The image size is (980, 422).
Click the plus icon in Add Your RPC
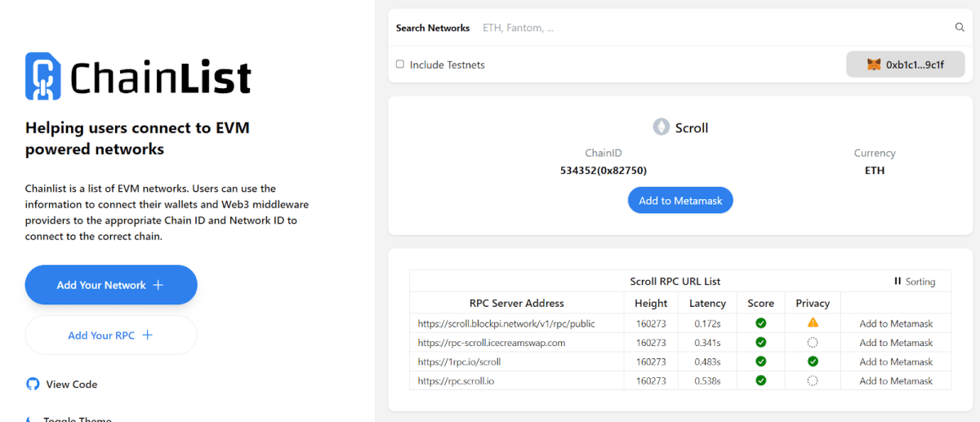pyautogui.click(x=148, y=335)
